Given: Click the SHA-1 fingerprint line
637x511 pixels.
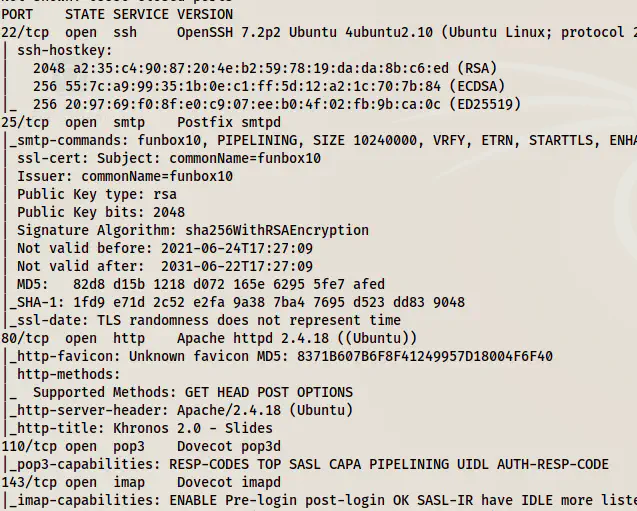Looking at the screenshot, I should (x=240, y=302).
